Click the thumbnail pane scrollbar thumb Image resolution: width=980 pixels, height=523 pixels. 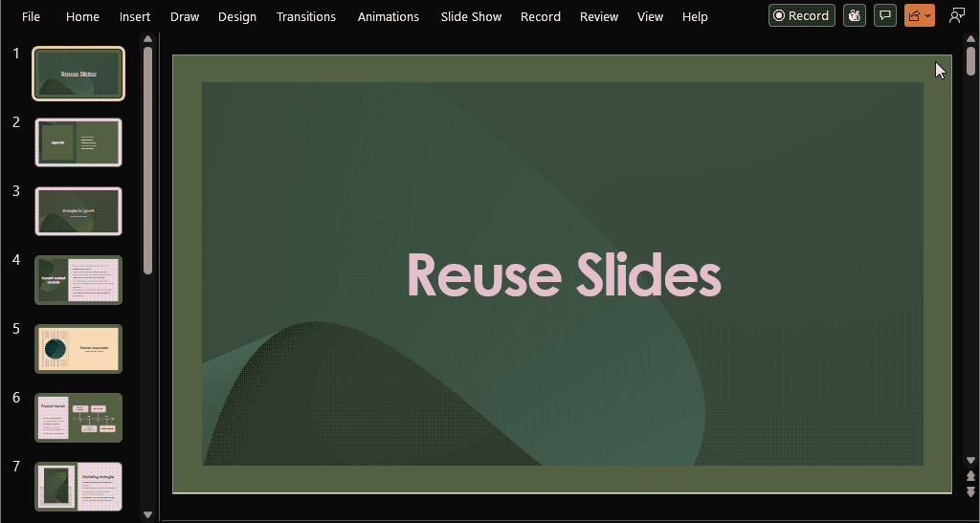pos(148,161)
